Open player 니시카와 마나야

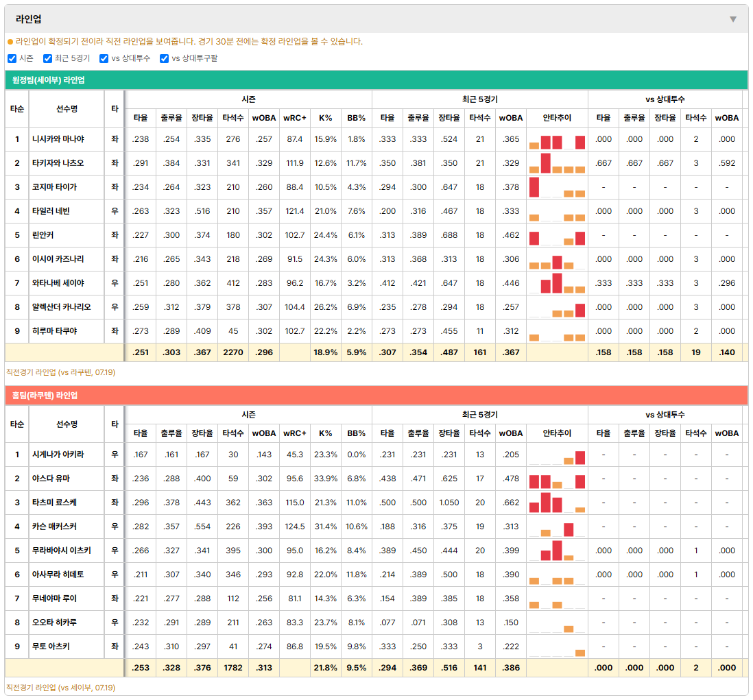(58, 139)
